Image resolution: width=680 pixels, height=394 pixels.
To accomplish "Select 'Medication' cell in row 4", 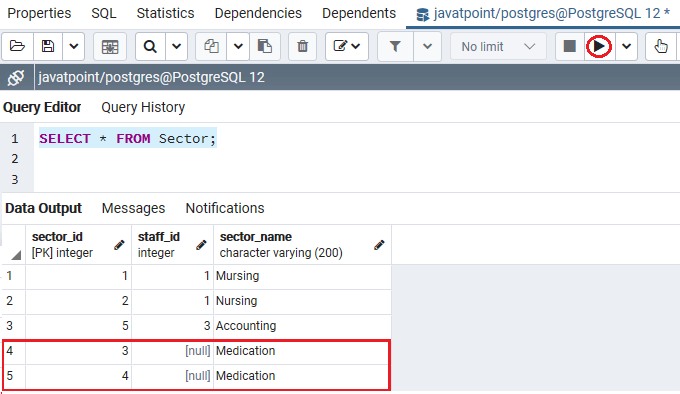I will pyautogui.click(x=302, y=351).
